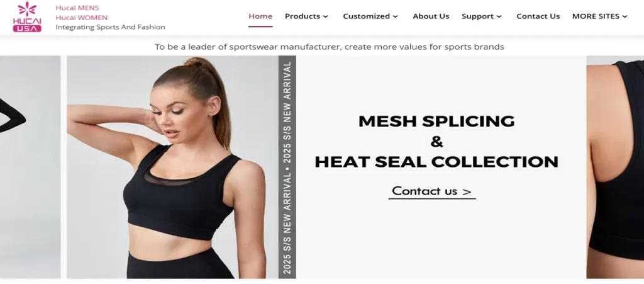Screen dimensions: 644x284
Task: Open the Hucai WOMEN link
Action: [x=82, y=18]
